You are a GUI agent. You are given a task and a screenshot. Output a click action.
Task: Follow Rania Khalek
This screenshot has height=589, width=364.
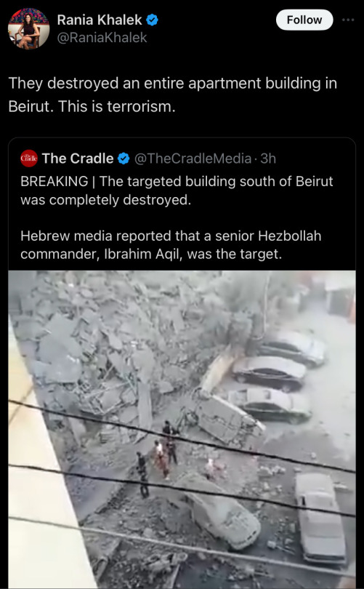pyautogui.click(x=304, y=20)
